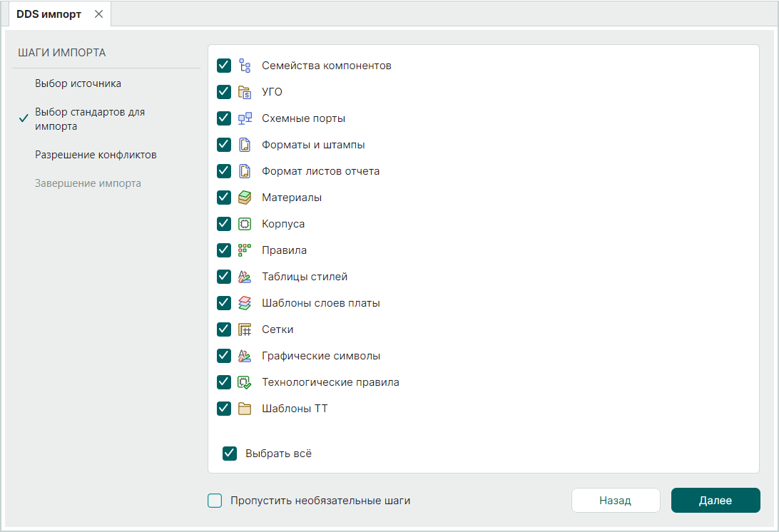Screen dimensions: 779x532
Task: Click the Материалы layers icon
Action: click(x=245, y=198)
